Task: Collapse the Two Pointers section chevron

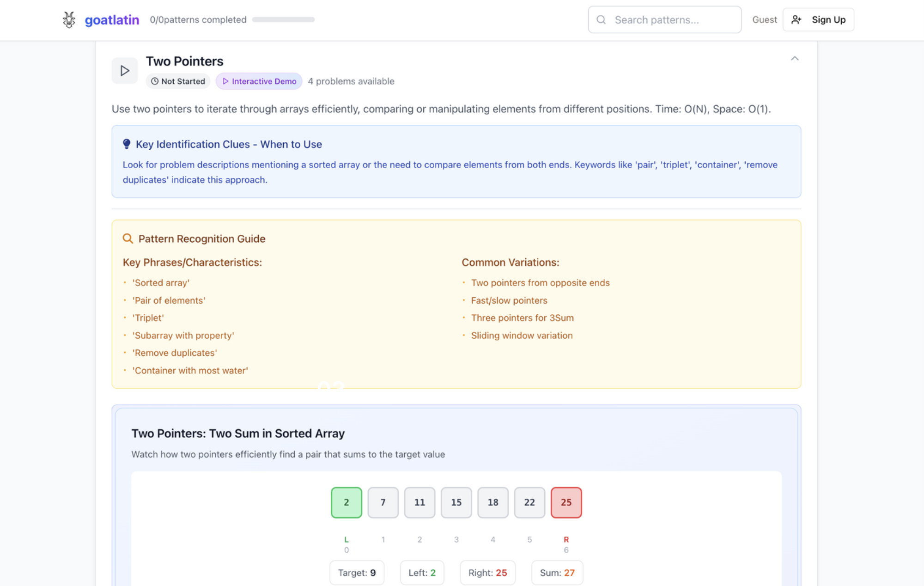Action: coord(795,58)
